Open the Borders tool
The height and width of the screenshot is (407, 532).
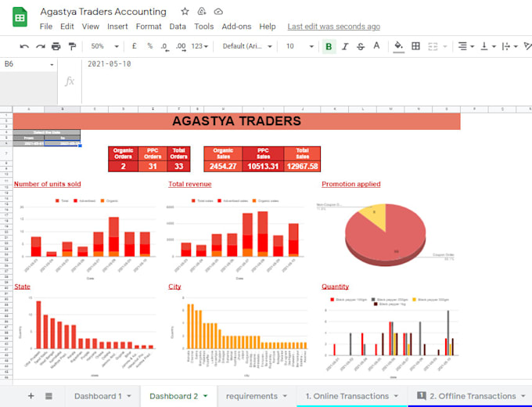[x=415, y=46]
